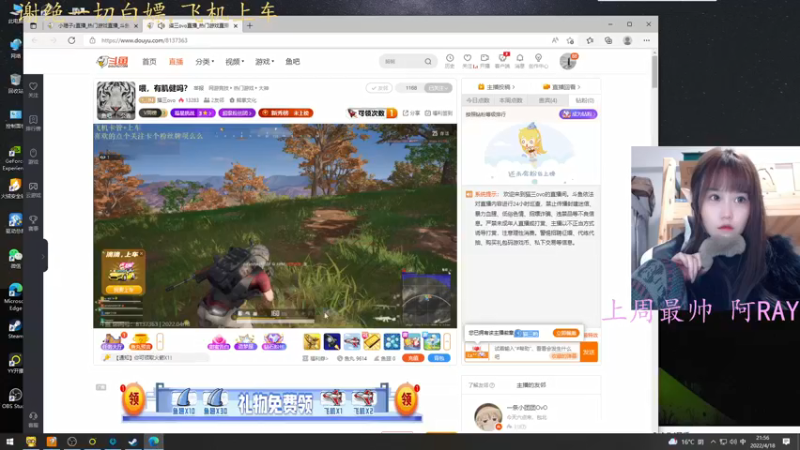Image resolution: width=800 pixels, height=450 pixels.
Task: Select the golden wings gift icon
Action: (312, 341)
